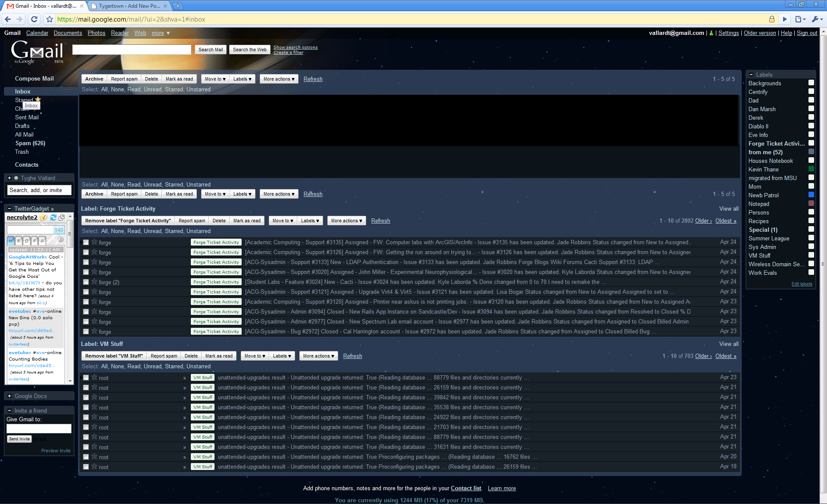Change color swatch for Newb Patrol label

(x=811, y=195)
